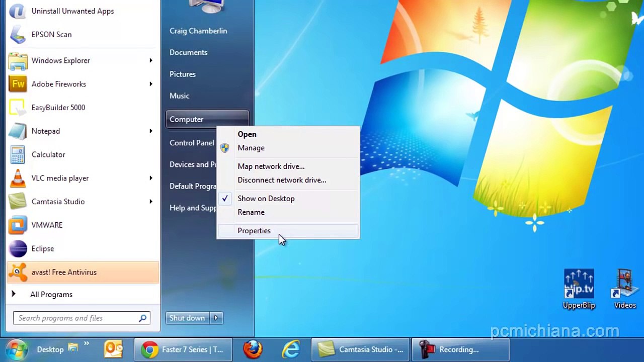Expand All Programs list

51,295
